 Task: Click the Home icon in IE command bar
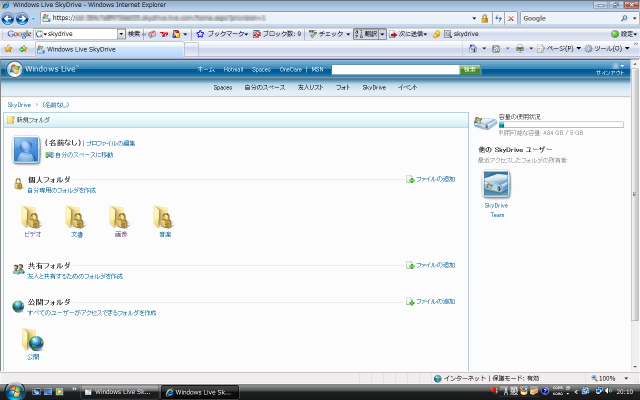click(473, 49)
